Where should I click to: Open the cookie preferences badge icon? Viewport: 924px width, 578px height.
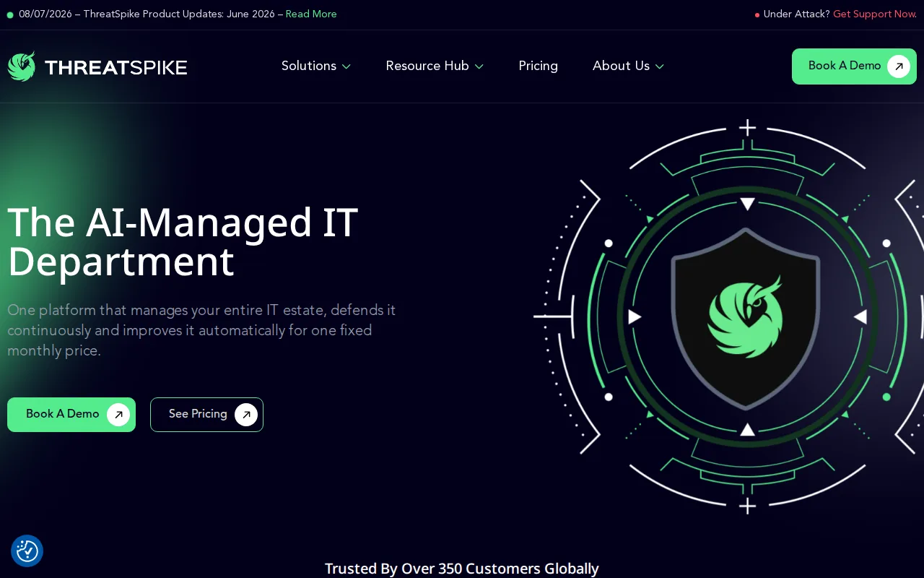point(27,551)
